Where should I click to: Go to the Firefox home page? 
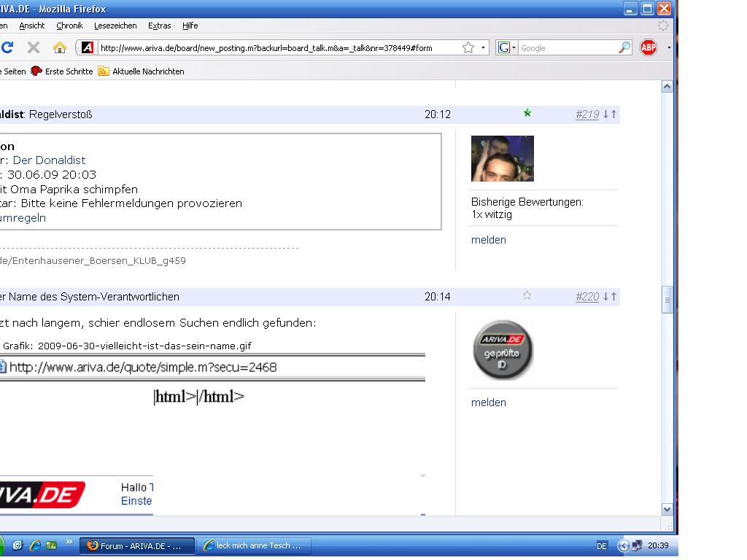[x=60, y=47]
